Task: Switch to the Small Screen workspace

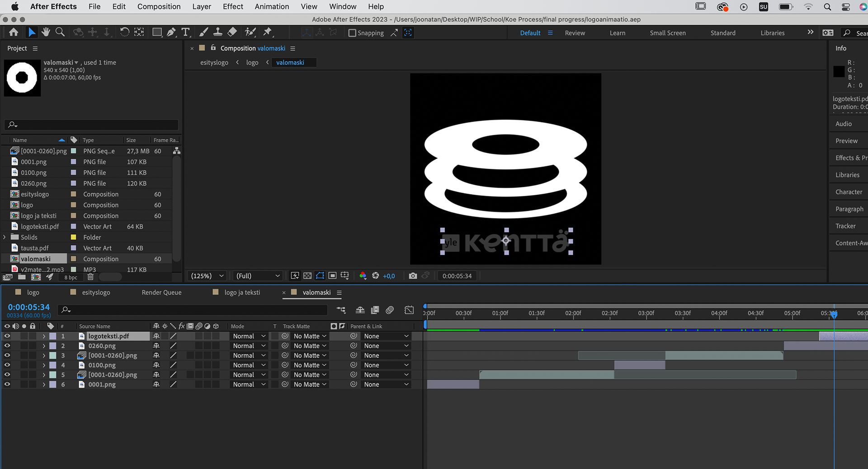Action: (668, 33)
